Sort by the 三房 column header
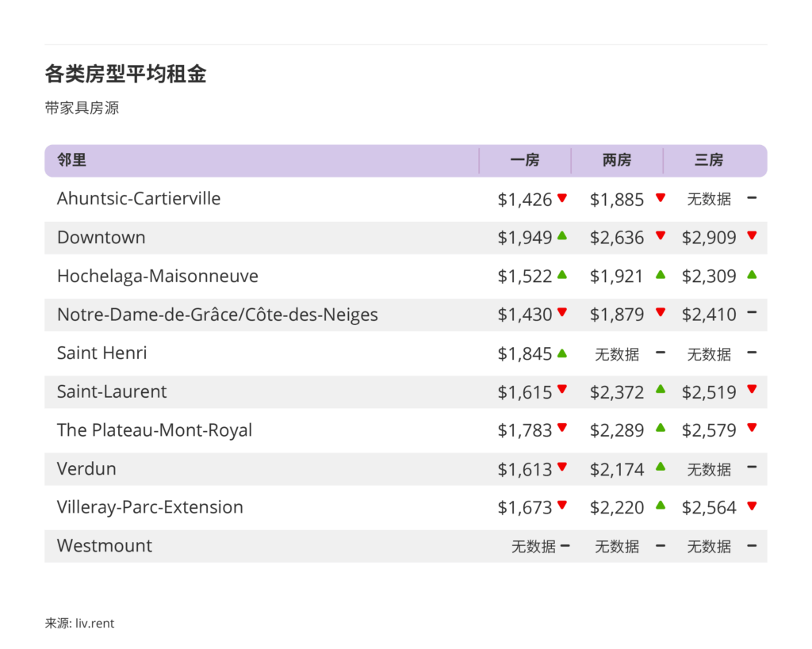The height and width of the screenshot is (649, 812). [x=708, y=160]
